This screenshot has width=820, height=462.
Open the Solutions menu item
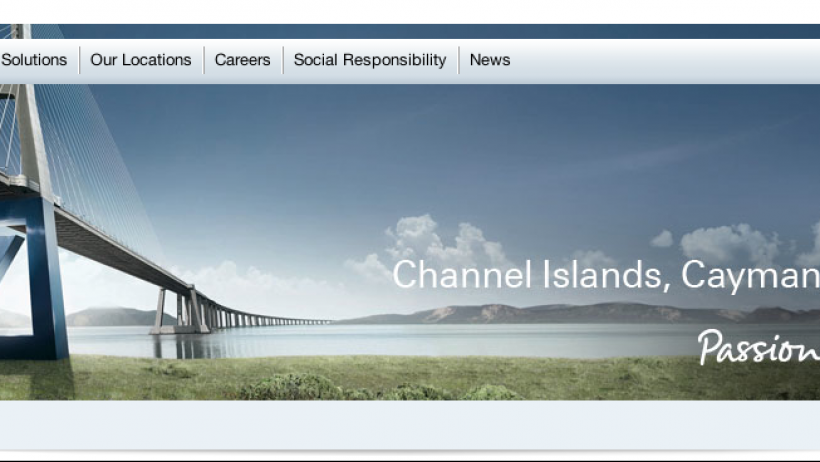point(34,60)
